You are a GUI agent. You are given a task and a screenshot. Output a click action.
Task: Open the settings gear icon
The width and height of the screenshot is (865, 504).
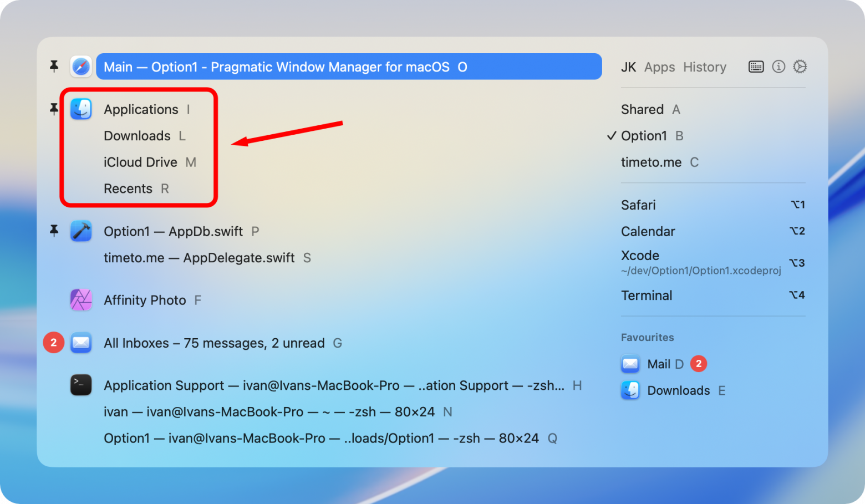800,67
